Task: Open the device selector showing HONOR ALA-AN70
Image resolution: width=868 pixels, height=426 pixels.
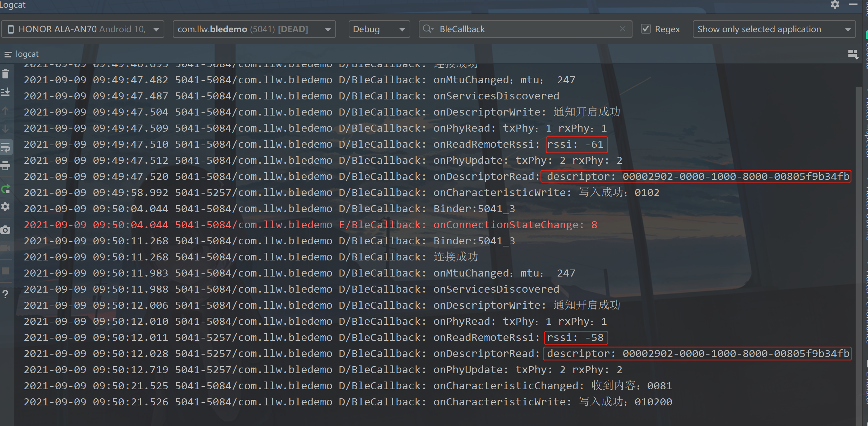Action: pos(83,29)
